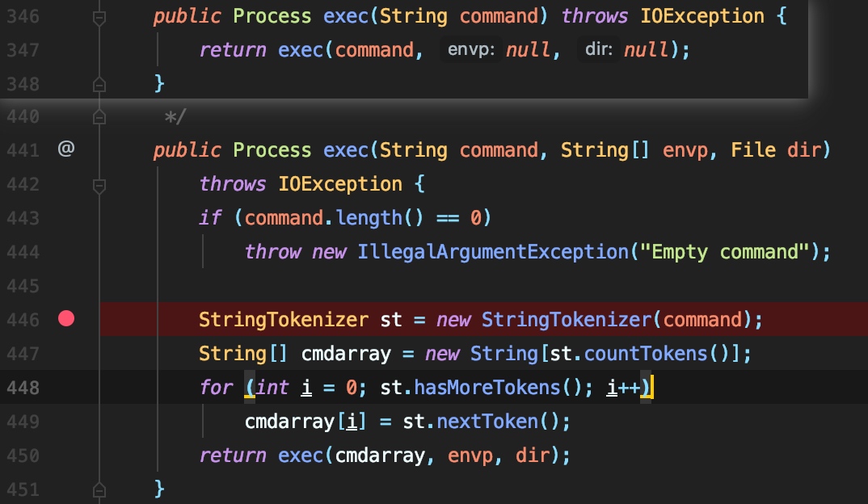This screenshot has height=504, width=868.
Task: Click the hasMoreTokens method call
Action: coord(487,388)
